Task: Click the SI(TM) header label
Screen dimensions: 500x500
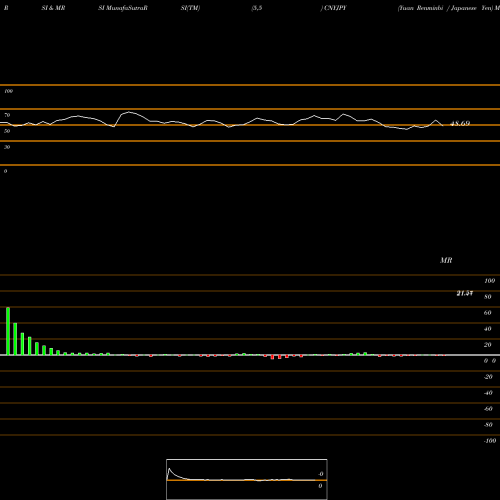Action: point(190,8)
